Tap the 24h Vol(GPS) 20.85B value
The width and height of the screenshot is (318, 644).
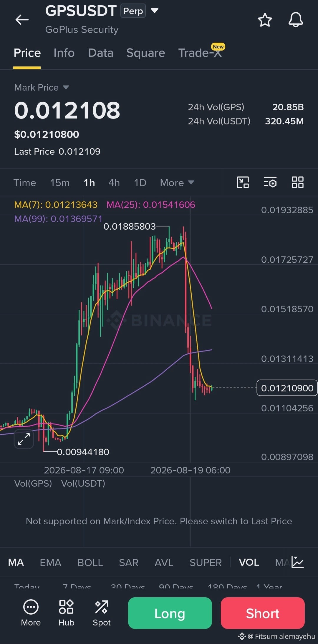click(x=288, y=107)
